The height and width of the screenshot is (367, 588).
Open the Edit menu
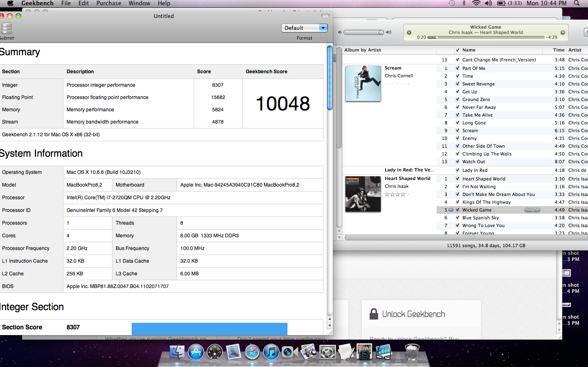(84, 3)
